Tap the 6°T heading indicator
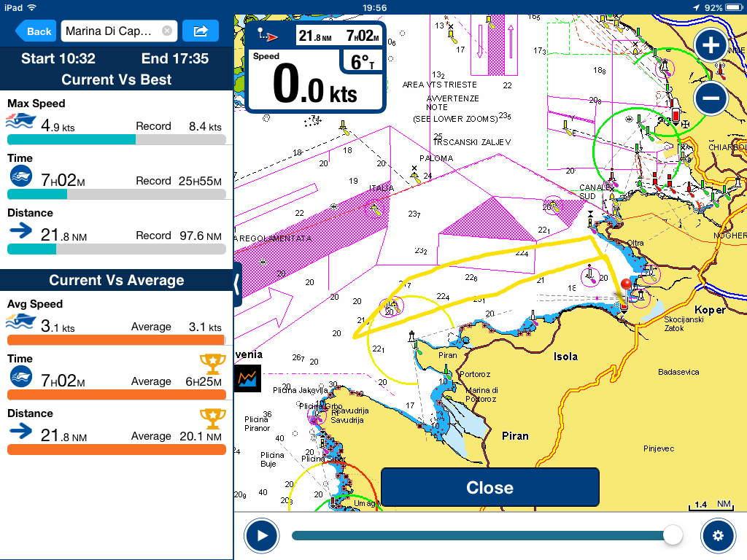The image size is (747, 560). click(x=362, y=63)
